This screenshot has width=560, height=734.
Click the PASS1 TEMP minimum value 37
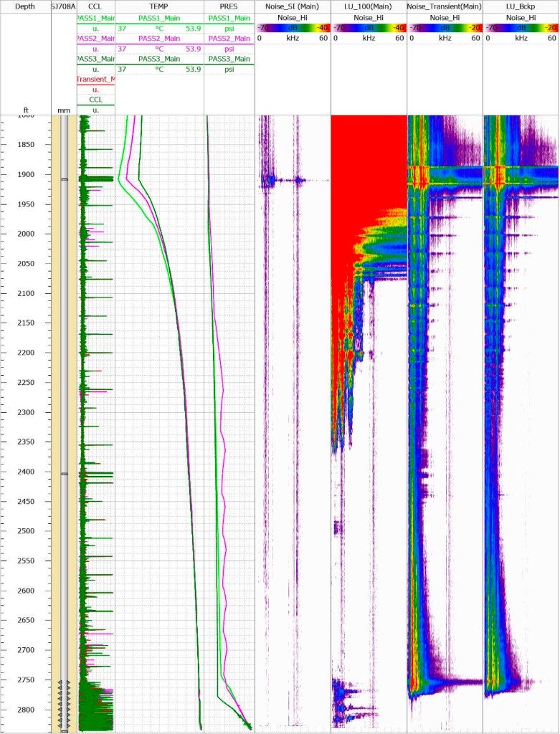[x=122, y=29]
